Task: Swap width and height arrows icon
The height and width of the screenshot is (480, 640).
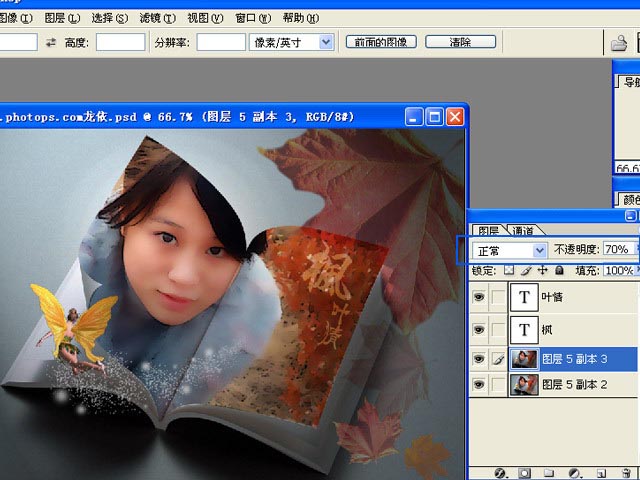Action: point(51,42)
